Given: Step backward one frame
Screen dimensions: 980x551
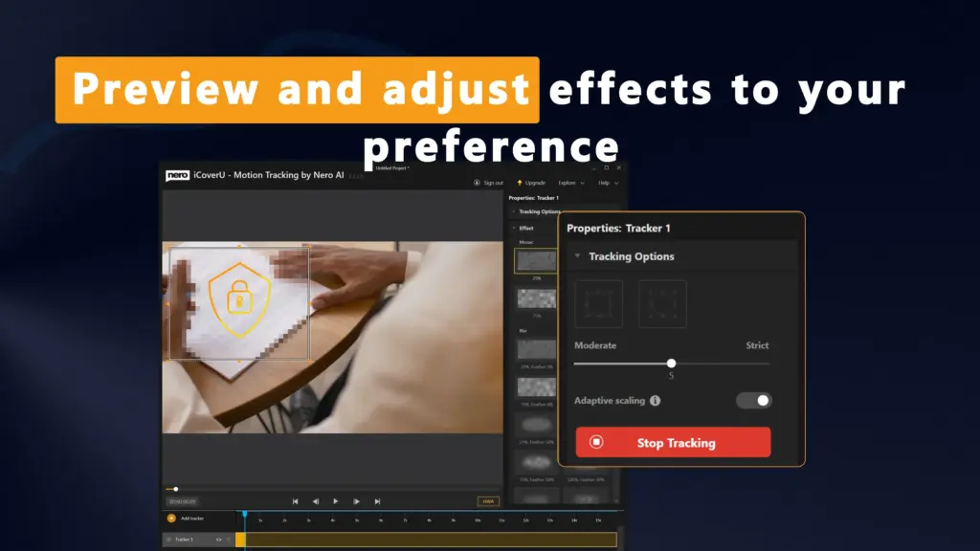Looking at the screenshot, I should [316, 501].
